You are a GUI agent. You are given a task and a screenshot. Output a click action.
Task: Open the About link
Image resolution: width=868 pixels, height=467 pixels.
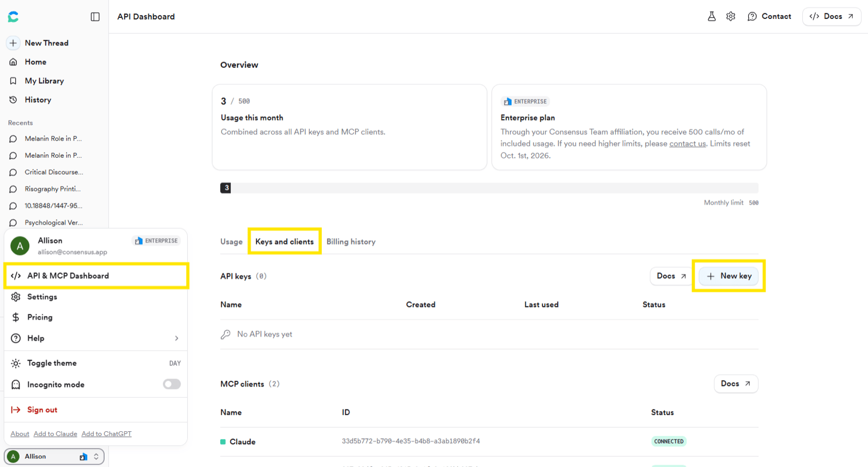20,434
